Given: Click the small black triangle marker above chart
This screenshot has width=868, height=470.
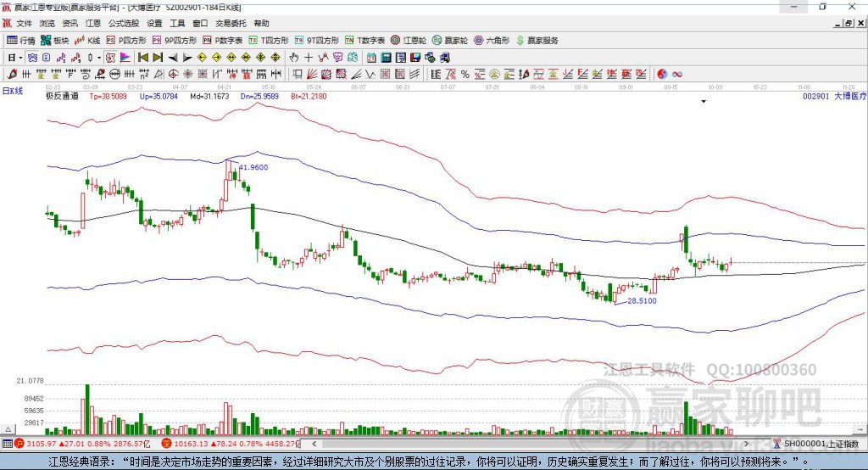Looking at the screenshot, I should 704,102.
